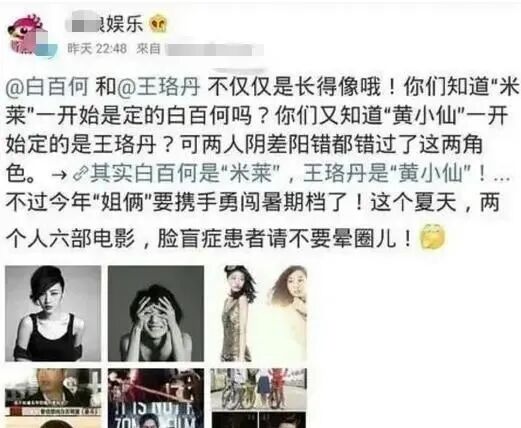
Task: Open photo of two women in light dresses
Action: [259, 314]
